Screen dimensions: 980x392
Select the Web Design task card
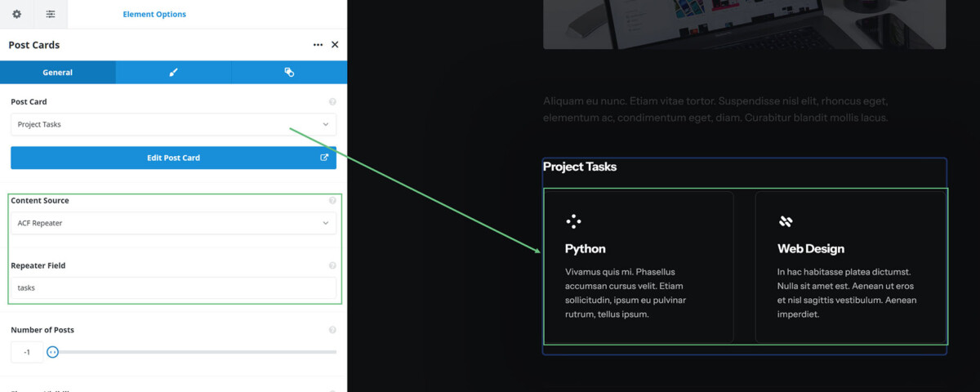(x=851, y=267)
